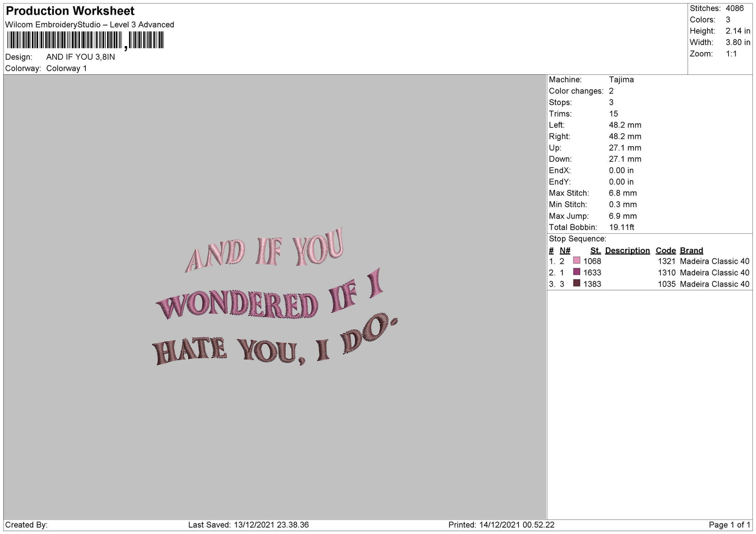Click 'Wilcom EmbroideryStudio – Level 3 Advanced' text
This screenshot has width=756, height=534.
[x=89, y=25]
